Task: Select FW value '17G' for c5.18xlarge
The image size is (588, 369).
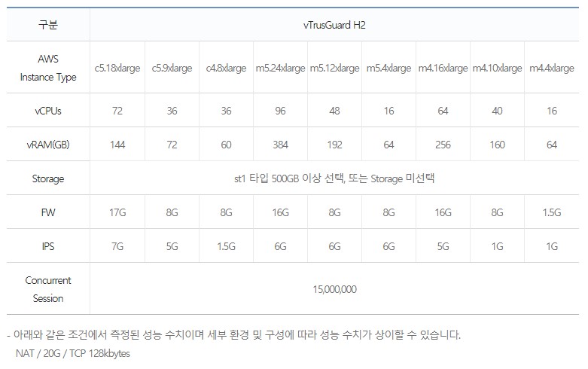Action: coord(117,212)
